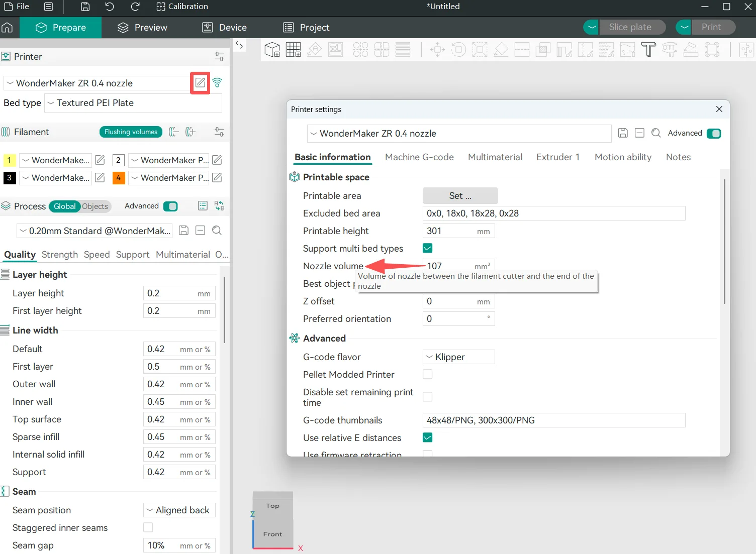Open the Seam position dropdown

pos(179,510)
